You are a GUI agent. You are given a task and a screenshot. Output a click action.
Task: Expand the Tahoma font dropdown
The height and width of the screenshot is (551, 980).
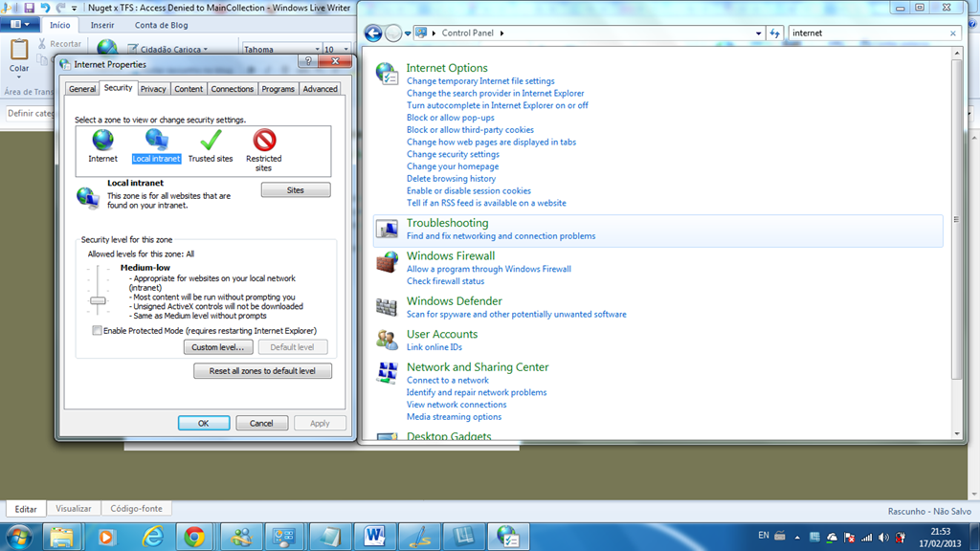(x=317, y=49)
